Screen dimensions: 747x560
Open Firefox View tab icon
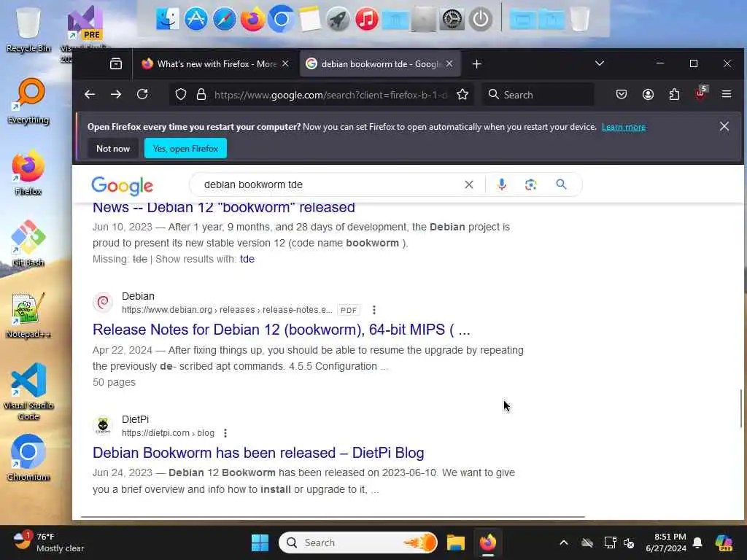click(116, 64)
